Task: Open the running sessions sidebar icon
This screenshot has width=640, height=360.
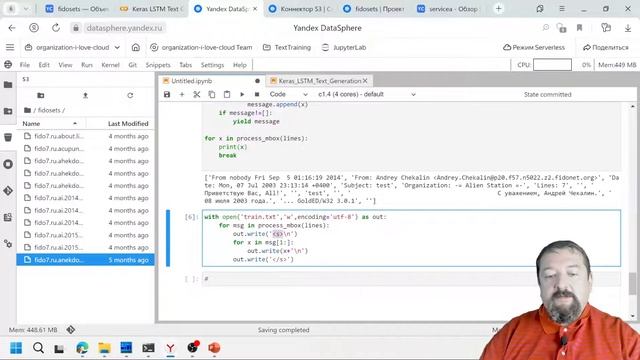Action: pos(8,164)
